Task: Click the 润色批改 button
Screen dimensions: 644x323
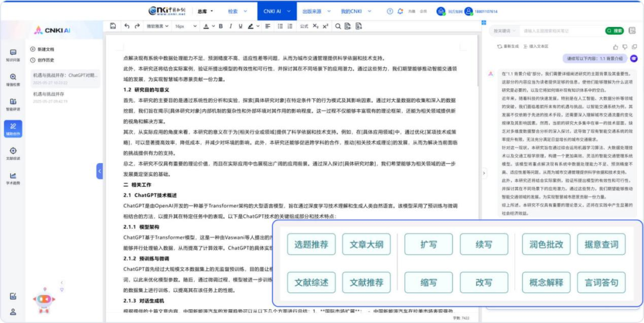Action: coord(546,245)
